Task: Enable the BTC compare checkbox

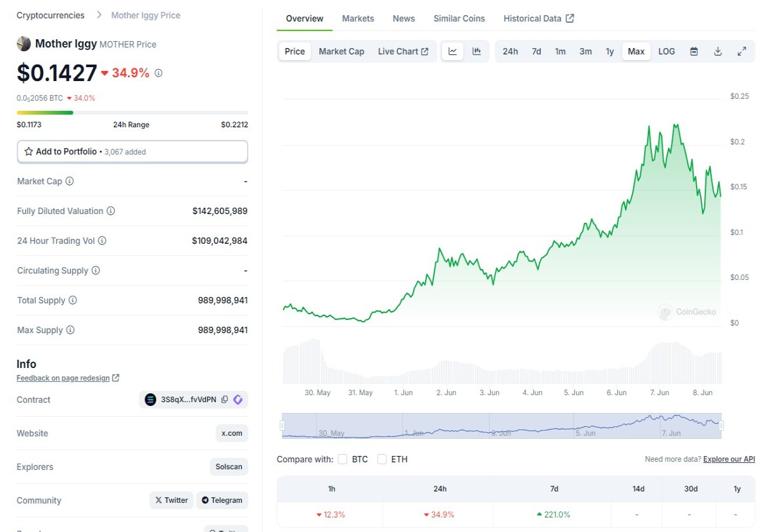Action: [343, 459]
